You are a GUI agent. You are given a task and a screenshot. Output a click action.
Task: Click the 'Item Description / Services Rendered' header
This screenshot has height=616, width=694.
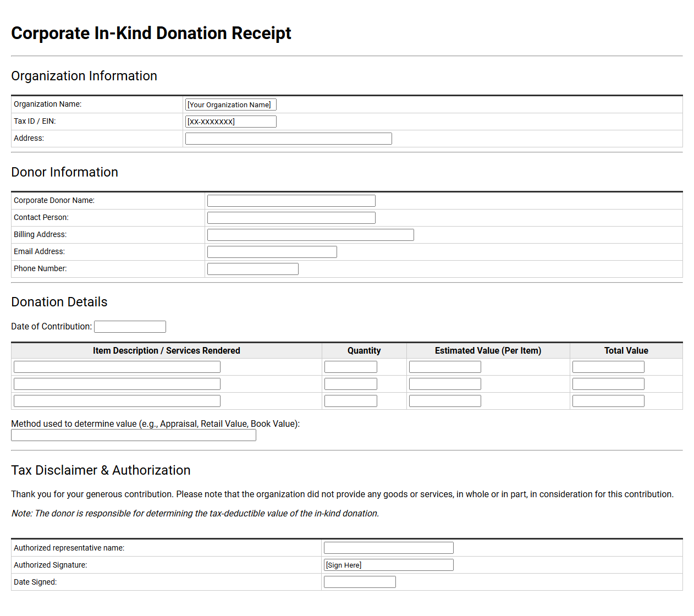pyautogui.click(x=167, y=351)
